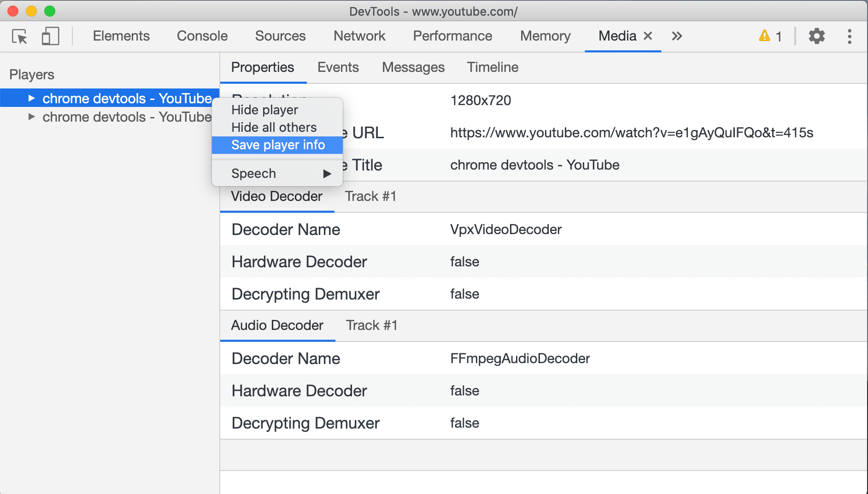Switch to the Messages tab
This screenshot has height=494, width=868.
click(x=413, y=67)
